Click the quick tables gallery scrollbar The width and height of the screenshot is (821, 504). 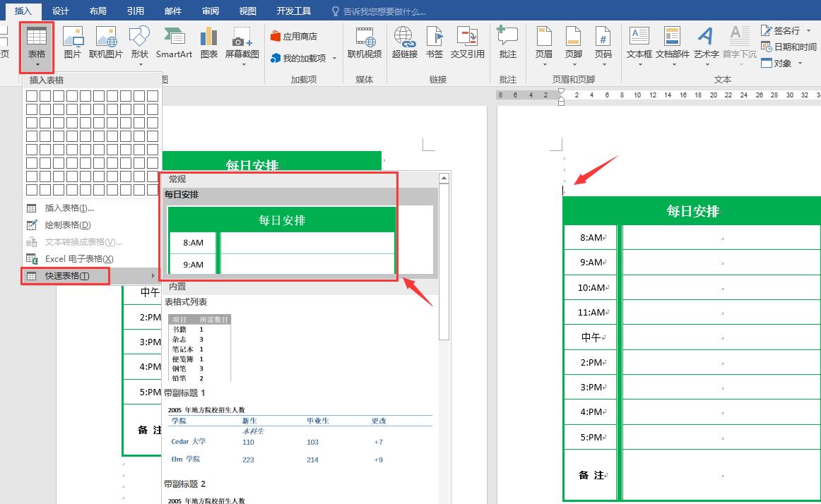(x=444, y=261)
